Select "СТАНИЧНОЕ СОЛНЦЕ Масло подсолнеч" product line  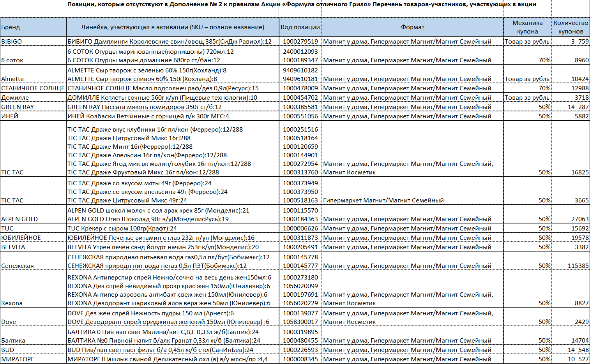pyautogui.click(x=163, y=88)
